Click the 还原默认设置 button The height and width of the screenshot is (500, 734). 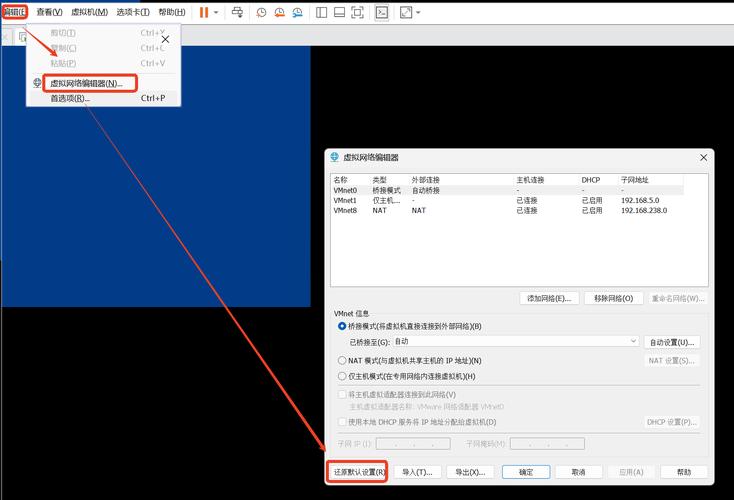pyautogui.click(x=357, y=472)
